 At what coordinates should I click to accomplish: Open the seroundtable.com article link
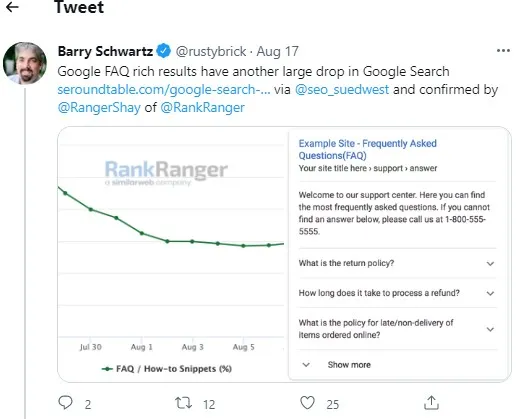click(164, 90)
